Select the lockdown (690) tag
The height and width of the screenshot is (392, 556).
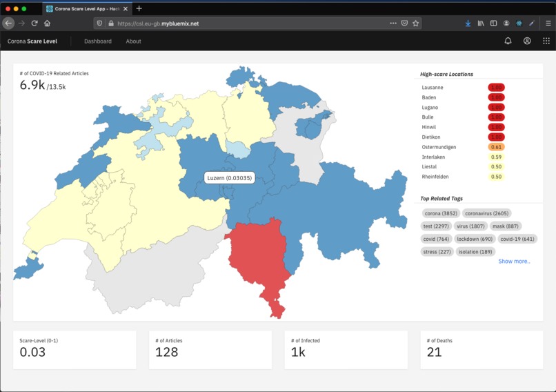pyautogui.click(x=475, y=239)
